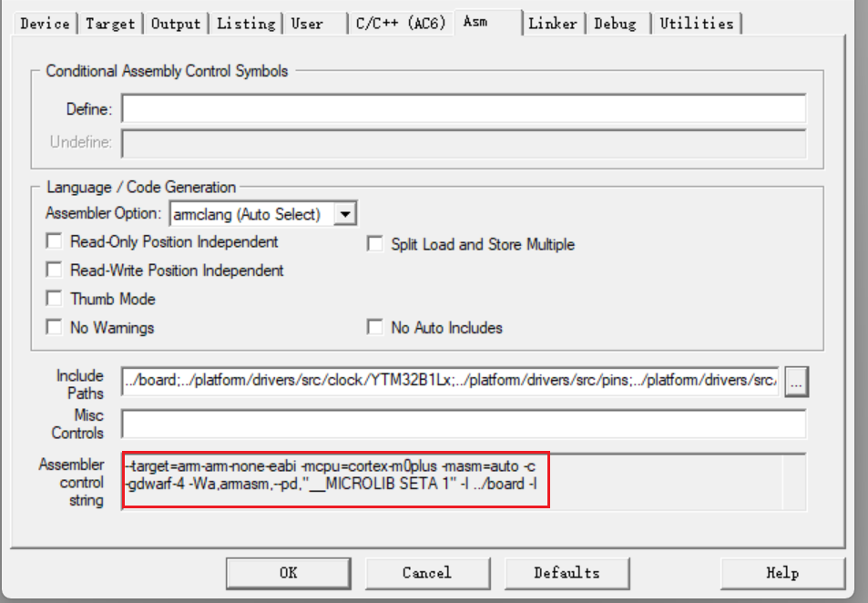Viewport: 868px width, 603px height.
Task: Click the Defaults button
Action: (x=566, y=573)
